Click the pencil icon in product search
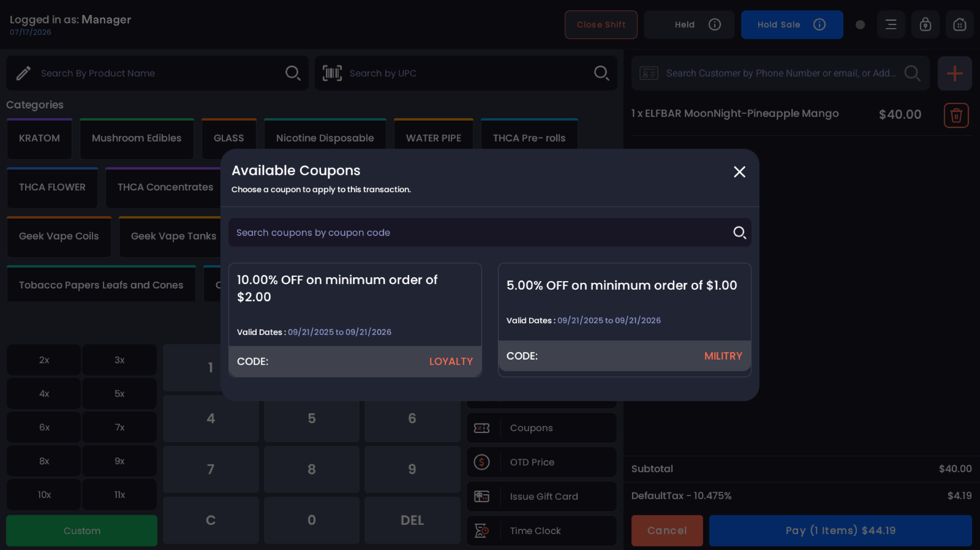Image resolution: width=980 pixels, height=550 pixels. (23, 73)
